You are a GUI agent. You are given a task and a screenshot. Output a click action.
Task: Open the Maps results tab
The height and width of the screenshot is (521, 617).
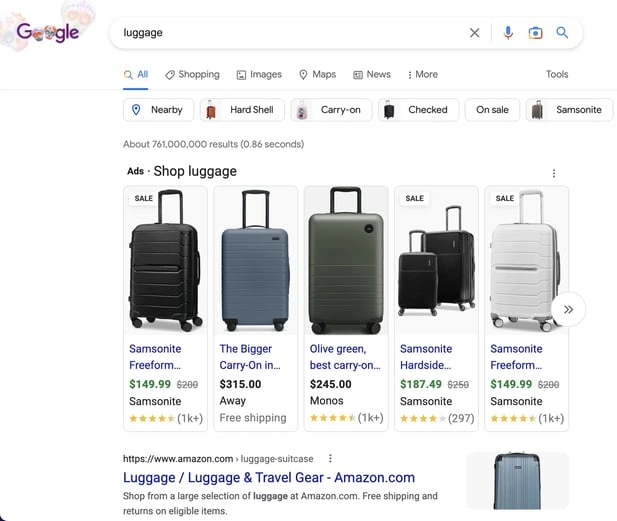coord(317,74)
